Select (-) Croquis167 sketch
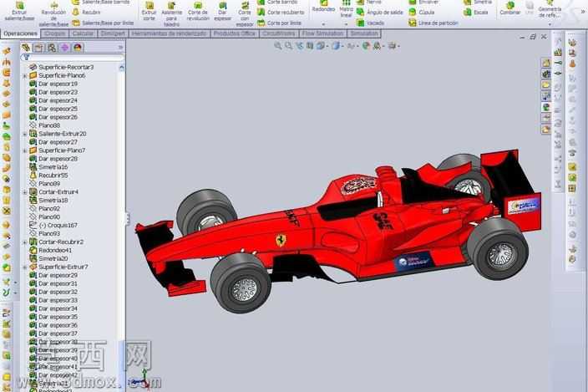This screenshot has width=588, height=392. click(x=53, y=226)
